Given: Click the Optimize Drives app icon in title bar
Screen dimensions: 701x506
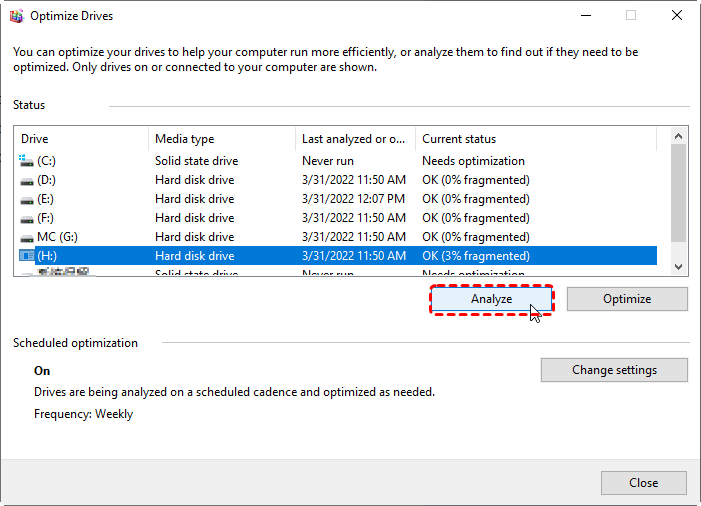Looking at the screenshot, I should tap(16, 16).
